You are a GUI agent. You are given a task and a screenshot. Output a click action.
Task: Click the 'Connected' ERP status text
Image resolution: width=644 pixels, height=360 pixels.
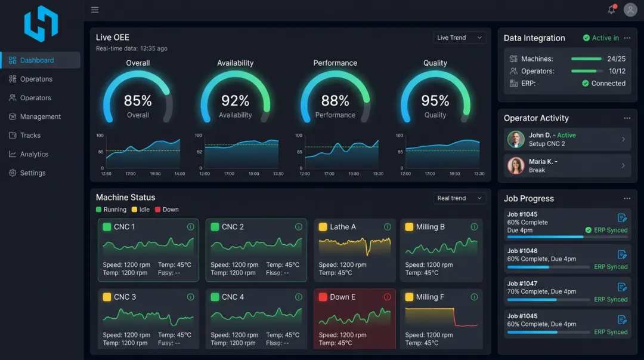[608, 83]
